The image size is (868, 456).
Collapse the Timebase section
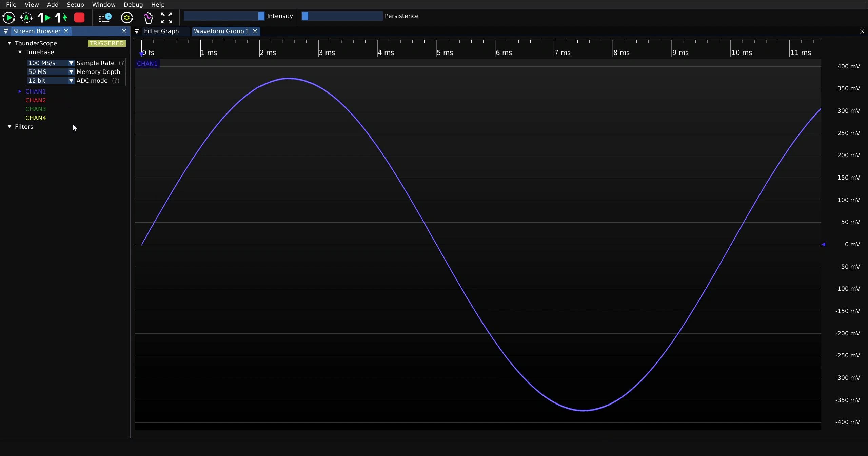coord(20,52)
